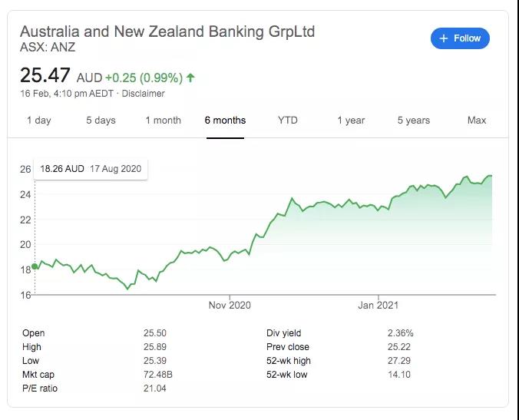Open the 5 years tab
Viewport: 519px width, 420px height.
[413, 120]
